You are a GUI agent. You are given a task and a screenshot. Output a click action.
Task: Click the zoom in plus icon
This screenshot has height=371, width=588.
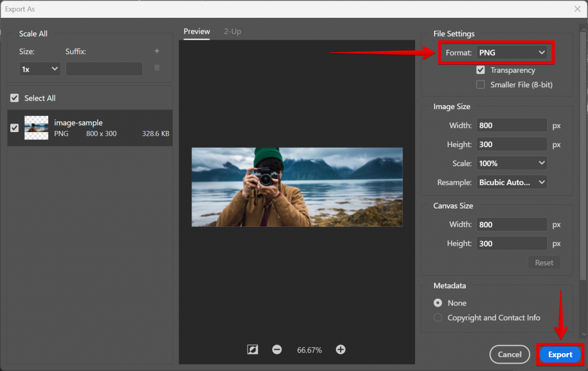pos(341,349)
